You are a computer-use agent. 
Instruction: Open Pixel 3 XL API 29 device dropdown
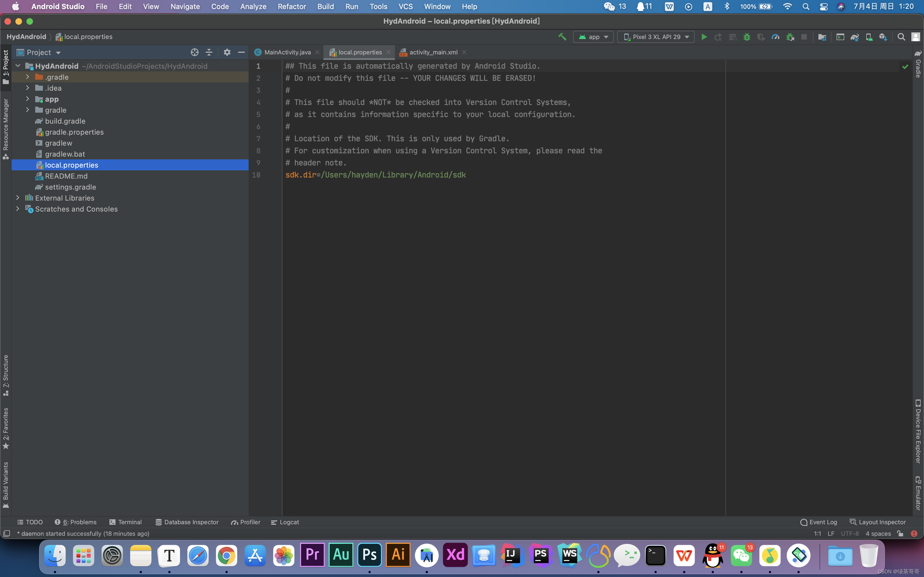(x=656, y=37)
